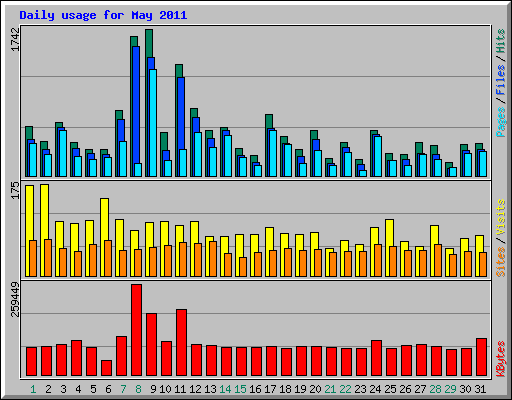Click the 'Hits' legend label
Screen dimensions: 512x400
click(501, 41)
